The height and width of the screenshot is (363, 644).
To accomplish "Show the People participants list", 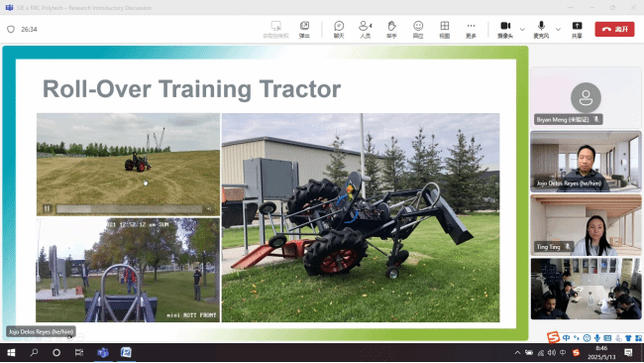I will pyautogui.click(x=366, y=30).
